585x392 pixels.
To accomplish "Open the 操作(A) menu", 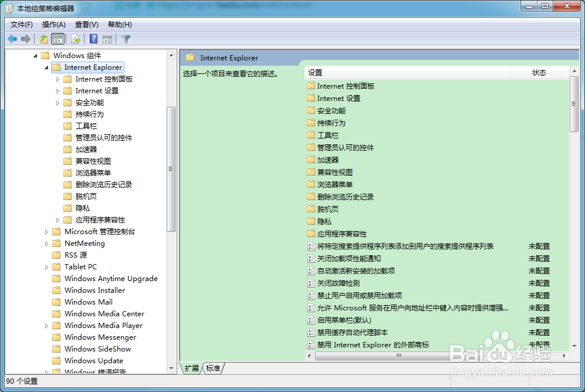I will click(54, 25).
